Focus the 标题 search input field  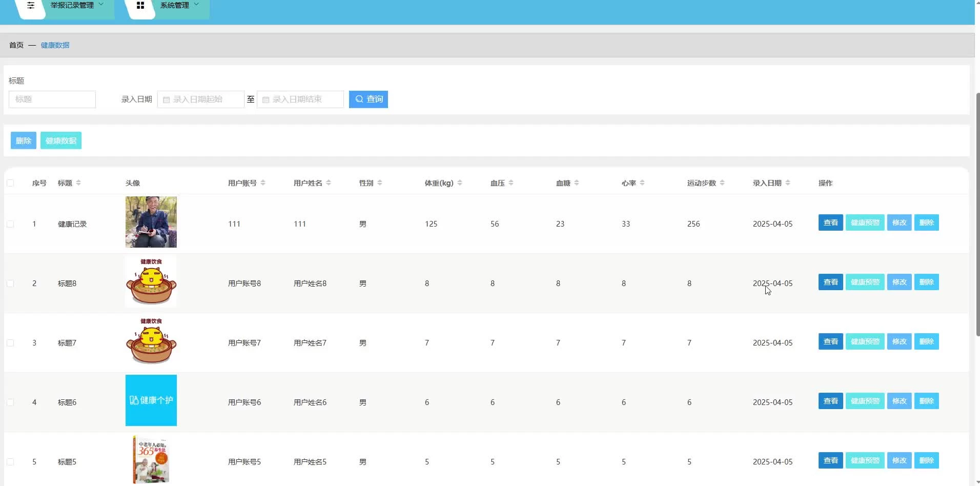point(52,99)
